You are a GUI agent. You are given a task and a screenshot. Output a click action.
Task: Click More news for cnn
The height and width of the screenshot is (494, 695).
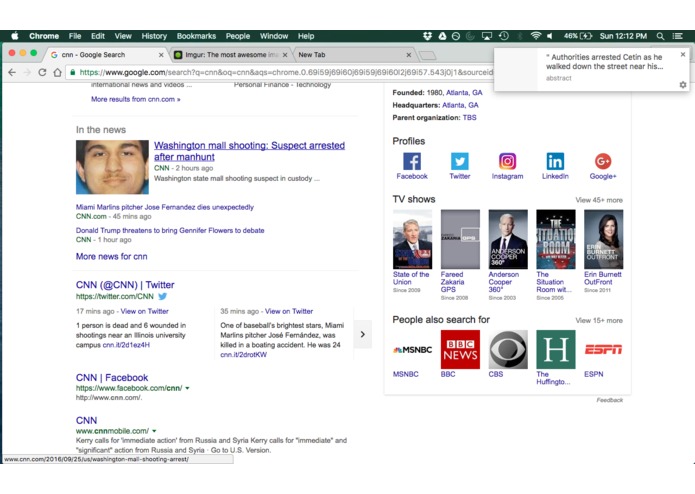(x=111, y=257)
